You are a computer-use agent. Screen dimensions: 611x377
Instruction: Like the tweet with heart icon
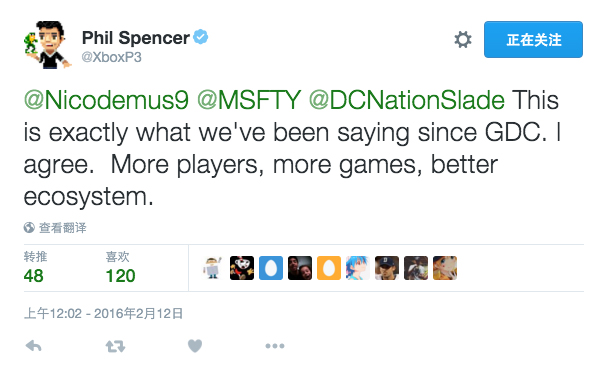click(x=195, y=346)
